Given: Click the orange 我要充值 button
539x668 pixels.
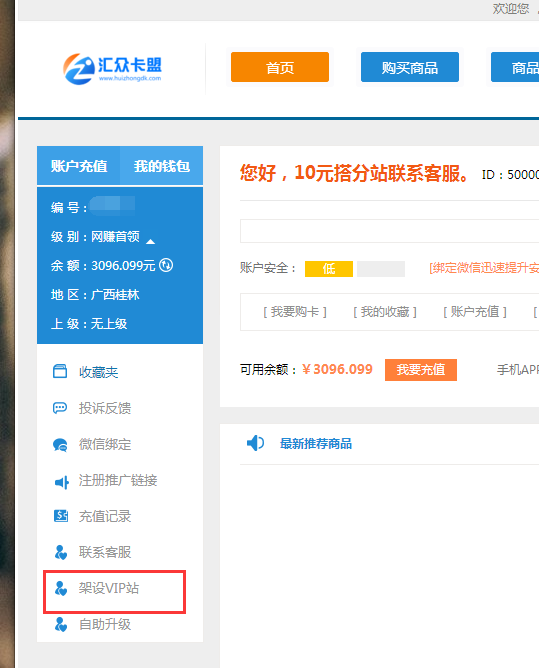Looking at the screenshot, I should pyautogui.click(x=421, y=370).
